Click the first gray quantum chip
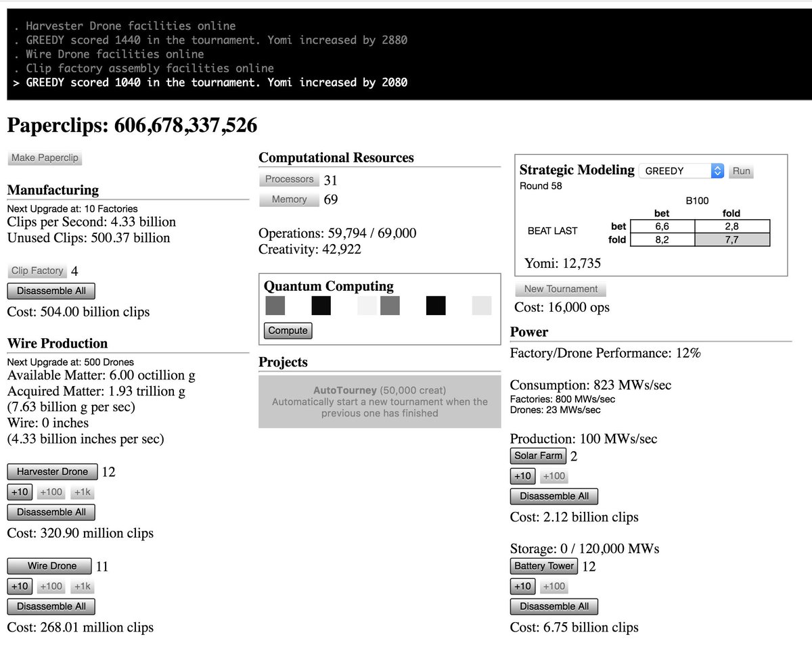The width and height of the screenshot is (812, 660). [x=275, y=306]
